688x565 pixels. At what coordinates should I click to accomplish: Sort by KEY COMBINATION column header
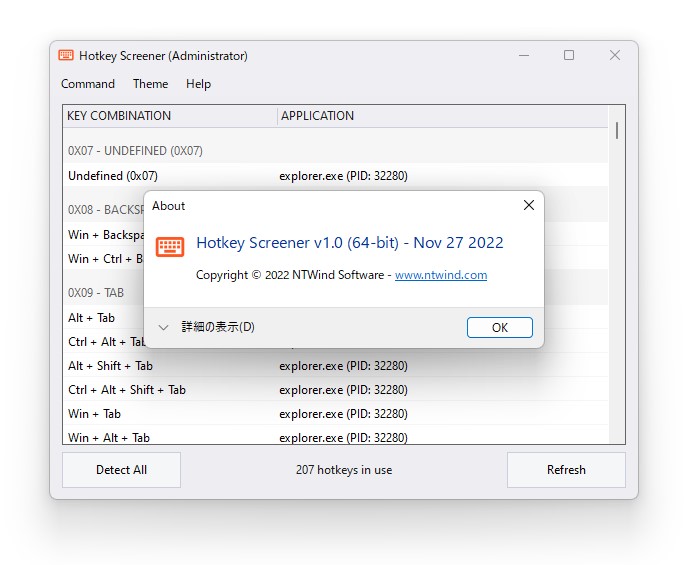click(170, 116)
